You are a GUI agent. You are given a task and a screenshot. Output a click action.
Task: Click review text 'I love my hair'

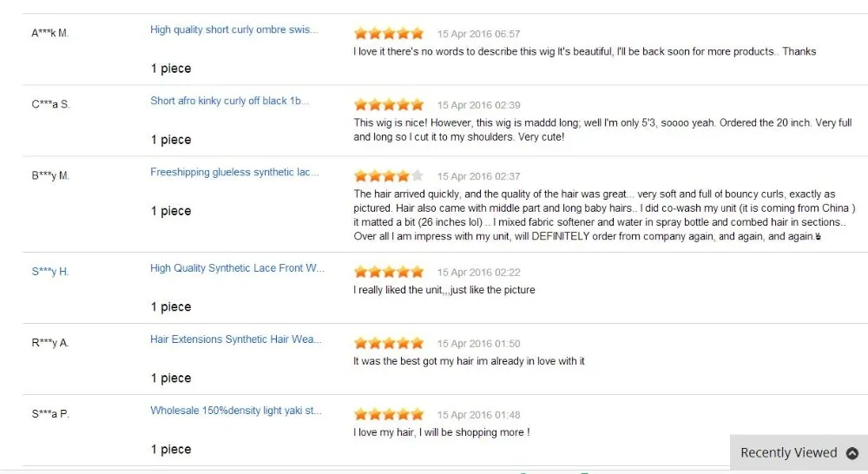click(x=383, y=432)
